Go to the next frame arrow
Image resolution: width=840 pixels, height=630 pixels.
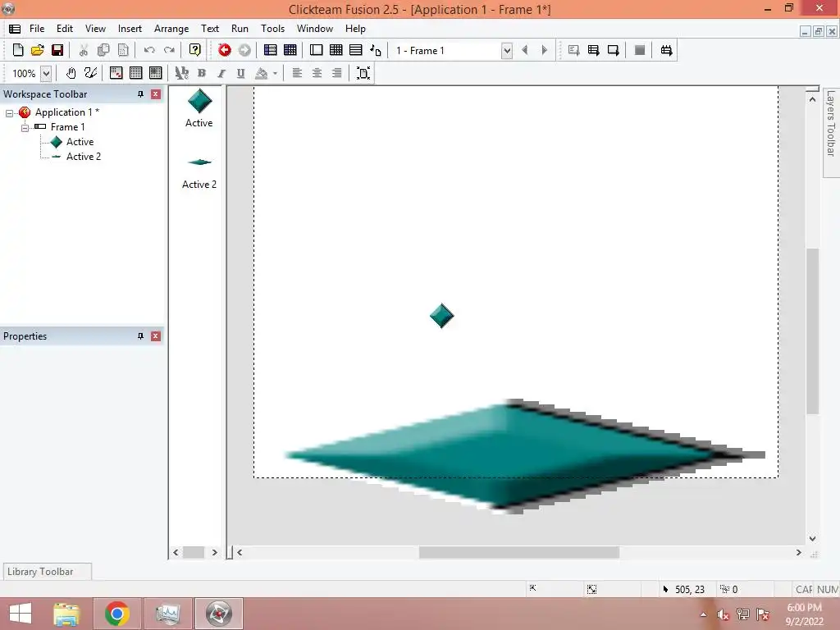[x=545, y=50]
